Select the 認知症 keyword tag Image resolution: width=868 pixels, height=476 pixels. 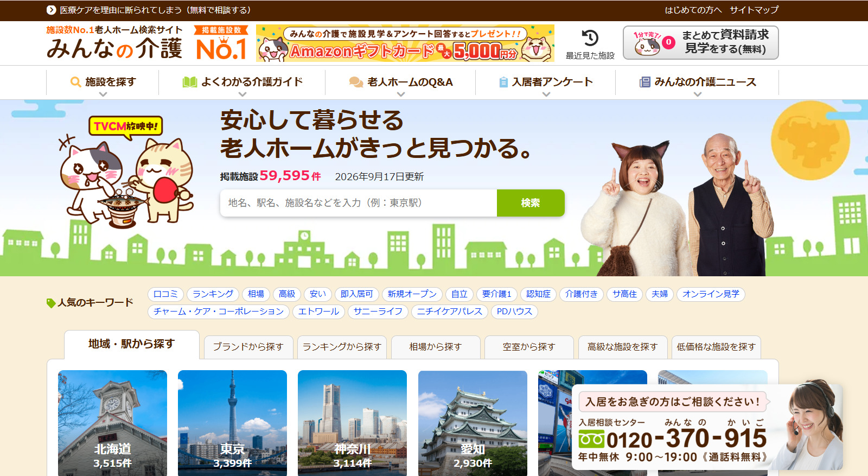(538, 294)
